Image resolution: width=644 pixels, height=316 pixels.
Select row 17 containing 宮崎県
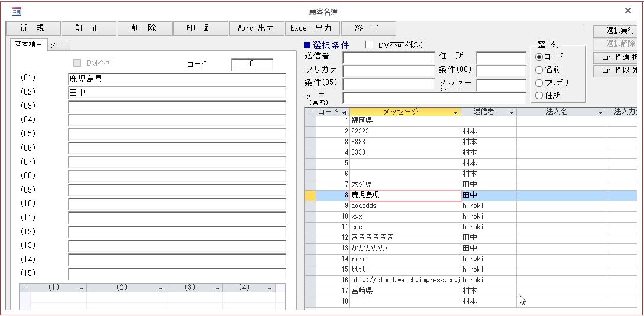point(405,291)
